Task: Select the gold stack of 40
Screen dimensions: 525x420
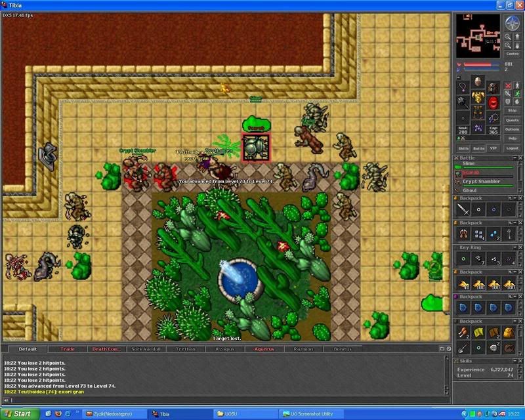Action: pos(463,284)
